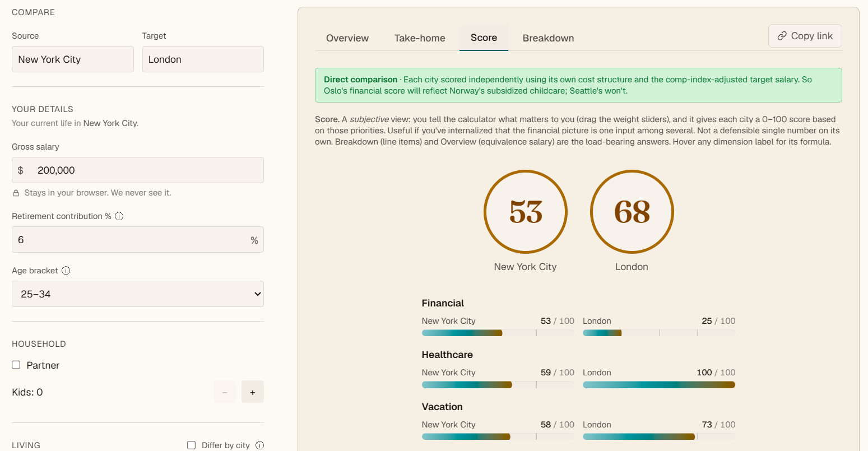Switch to the Take-home tab

420,38
